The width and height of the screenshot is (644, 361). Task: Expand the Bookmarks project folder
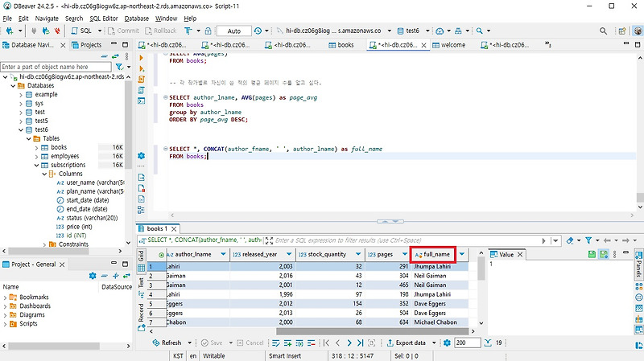tap(5, 297)
